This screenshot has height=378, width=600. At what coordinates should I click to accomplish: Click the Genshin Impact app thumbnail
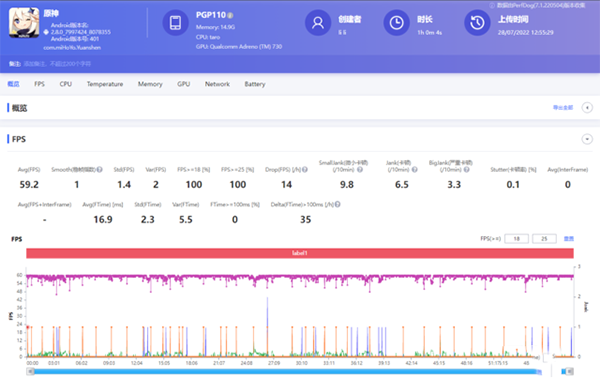point(24,23)
